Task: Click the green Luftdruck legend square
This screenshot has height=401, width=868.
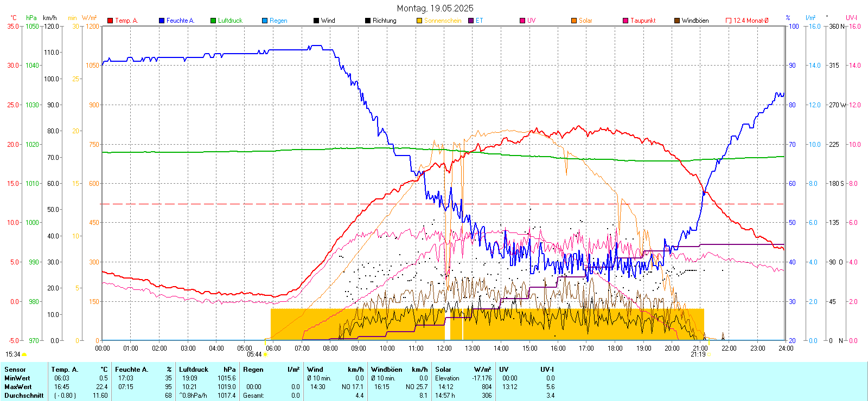Action: (213, 21)
